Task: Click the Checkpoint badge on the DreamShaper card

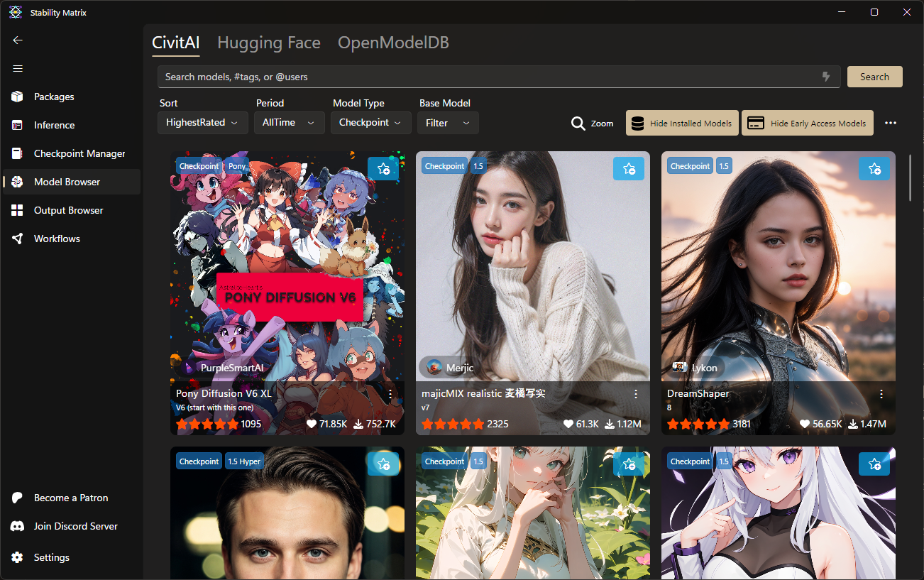Action: tap(691, 166)
